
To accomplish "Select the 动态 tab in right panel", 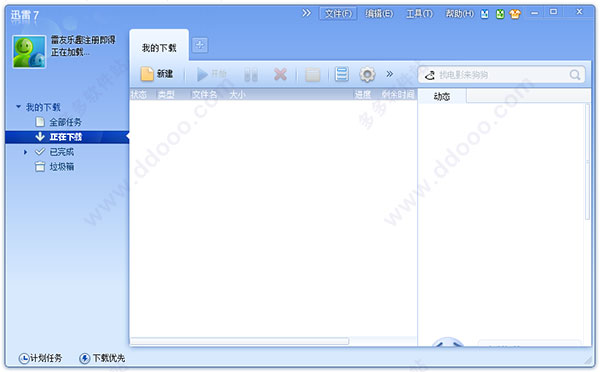I will tap(442, 96).
